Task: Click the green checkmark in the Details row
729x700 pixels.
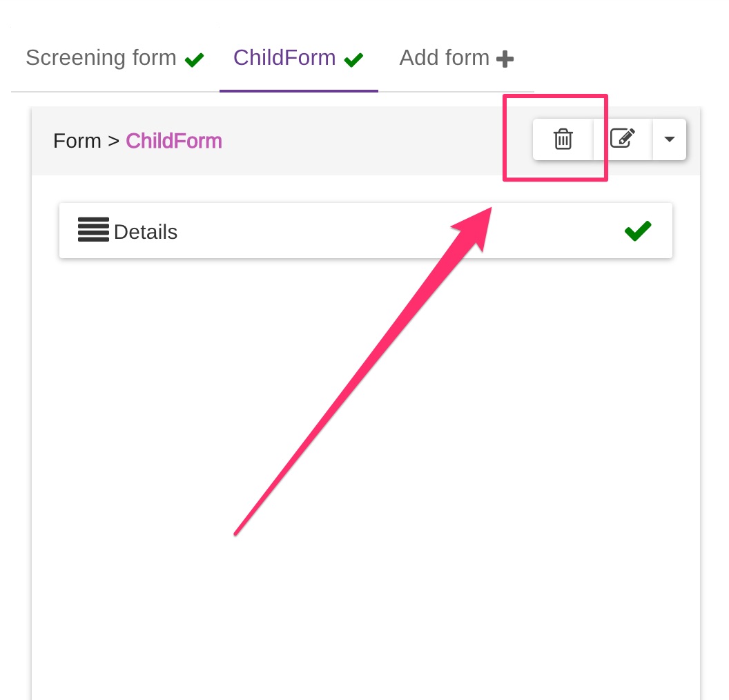Action: [x=638, y=231]
